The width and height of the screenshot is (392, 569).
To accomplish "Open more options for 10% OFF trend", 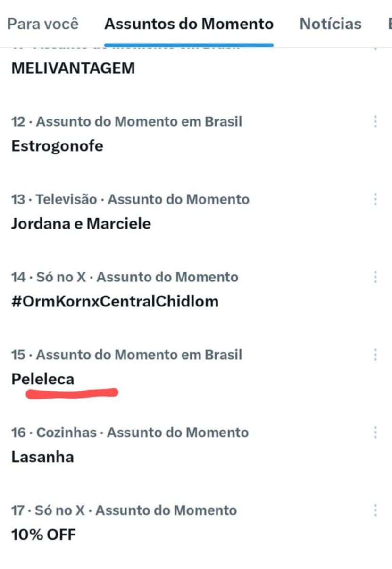I will point(375,510).
